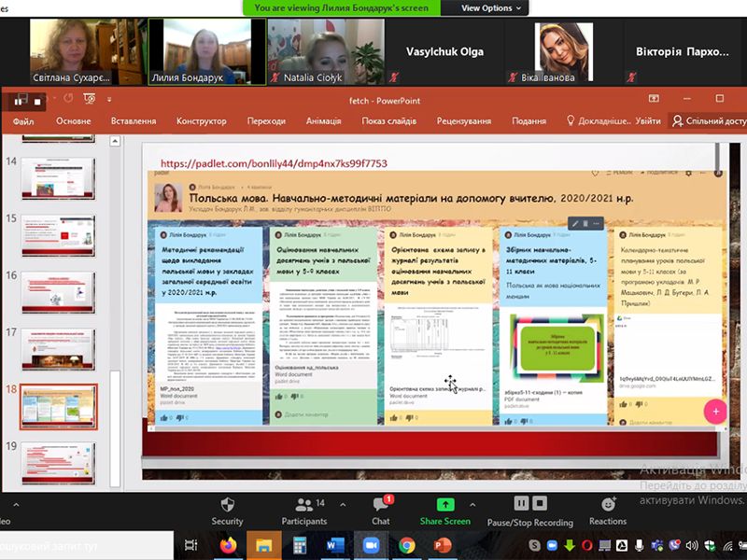Open the padlet.com URL link on slide
Image resolution: width=747 pixels, height=560 pixels.
tap(274, 164)
